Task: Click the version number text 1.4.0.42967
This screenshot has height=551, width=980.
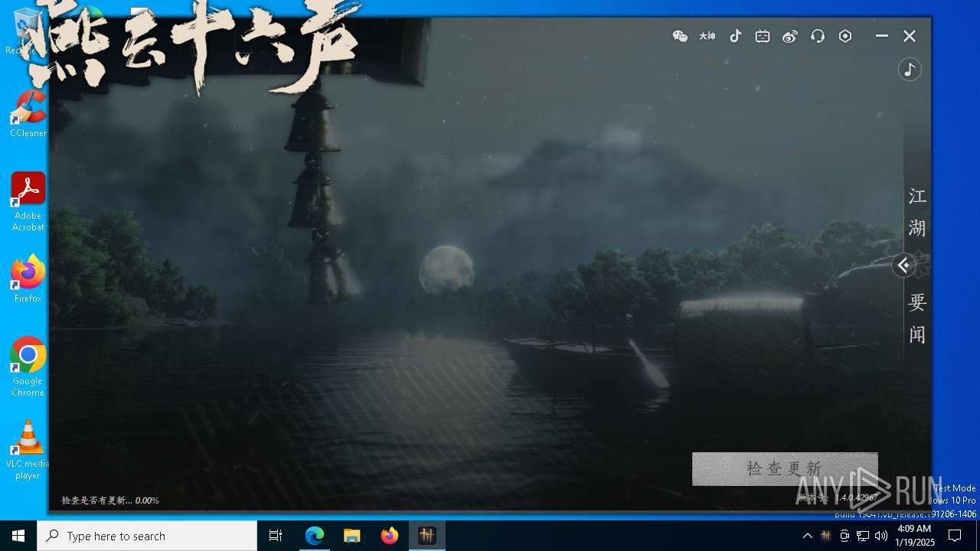Action: coord(856,497)
